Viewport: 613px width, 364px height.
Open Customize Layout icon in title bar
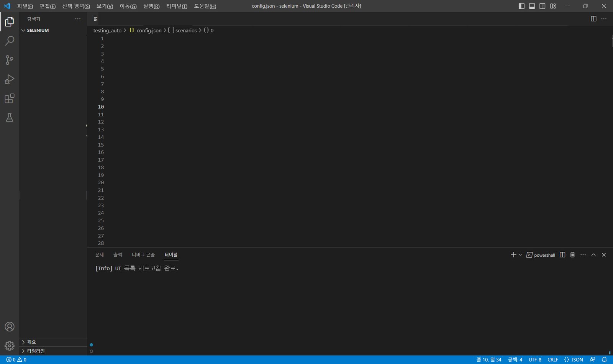click(553, 6)
